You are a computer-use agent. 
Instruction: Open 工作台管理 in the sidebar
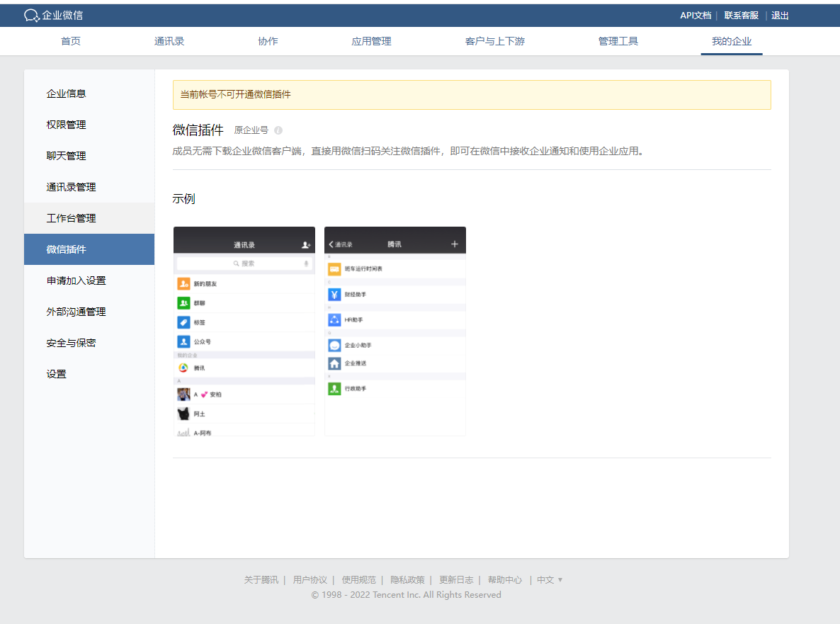coord(89,218)
